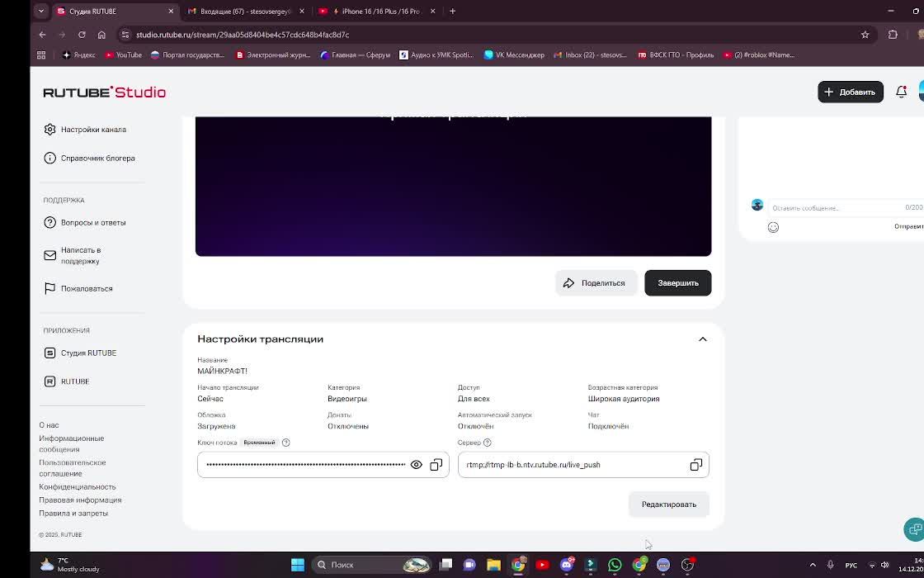
Task: Open browser extensions puzzle icon
Action: pos(893,35)
